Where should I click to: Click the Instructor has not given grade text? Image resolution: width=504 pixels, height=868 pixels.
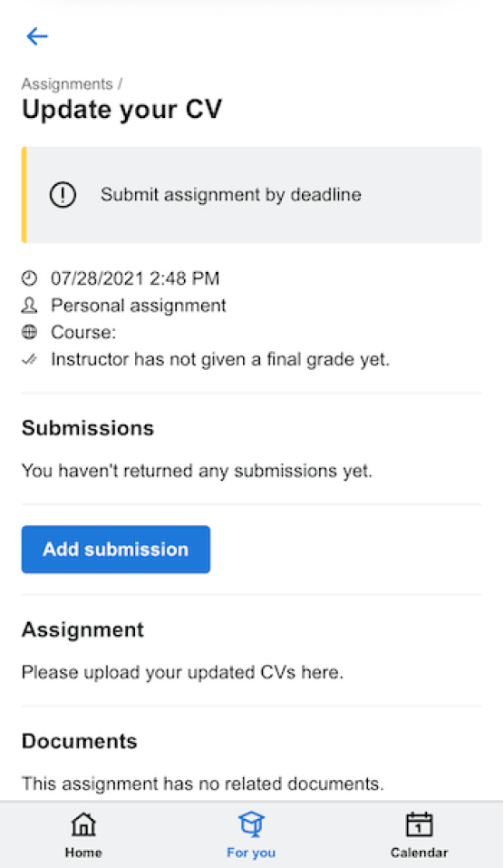pos(220,359)
